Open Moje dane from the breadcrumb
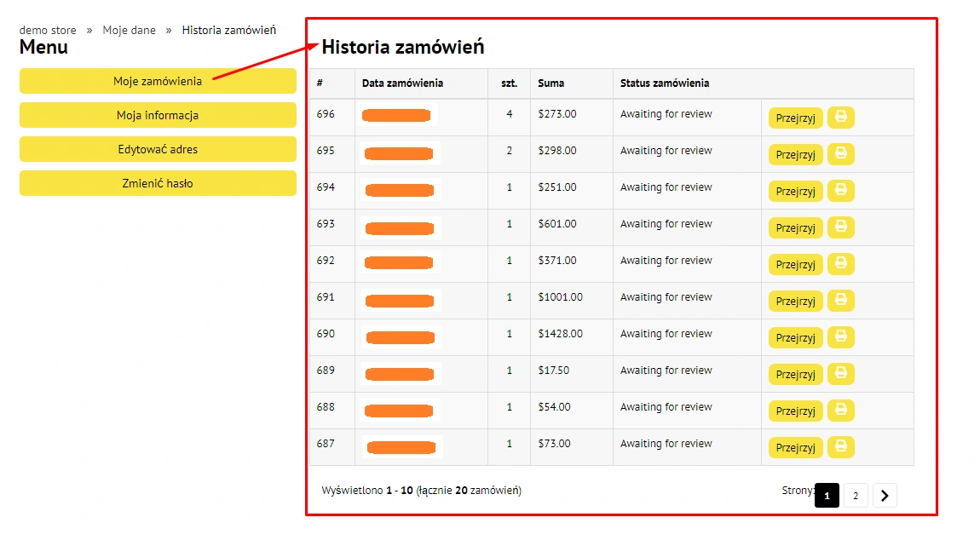 coord(129,30)
